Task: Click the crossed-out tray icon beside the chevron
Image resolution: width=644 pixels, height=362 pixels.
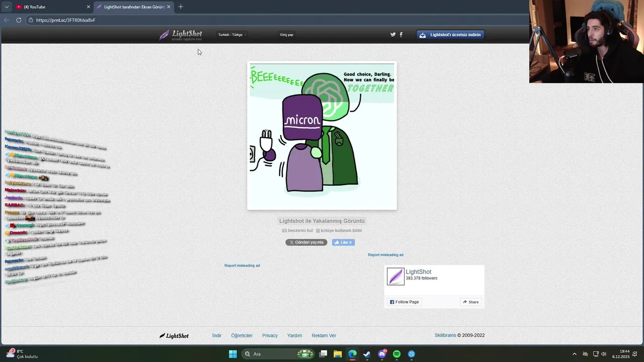Action: click(x=585, y=354)
